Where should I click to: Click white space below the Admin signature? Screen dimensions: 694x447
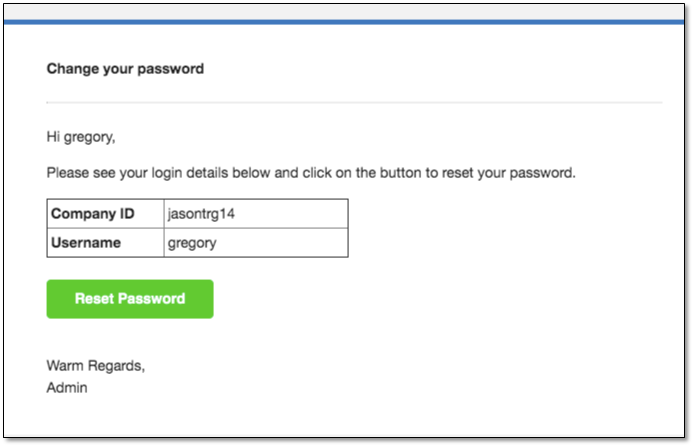pyautogui.click(x=344, y=416)
